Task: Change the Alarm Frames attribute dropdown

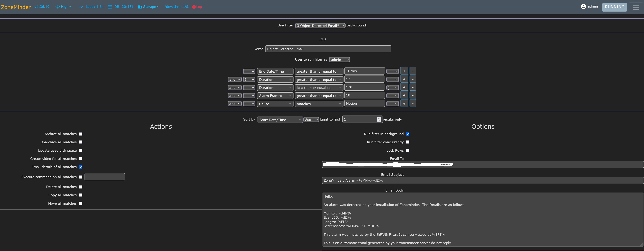Action: [x=275, y=96]
